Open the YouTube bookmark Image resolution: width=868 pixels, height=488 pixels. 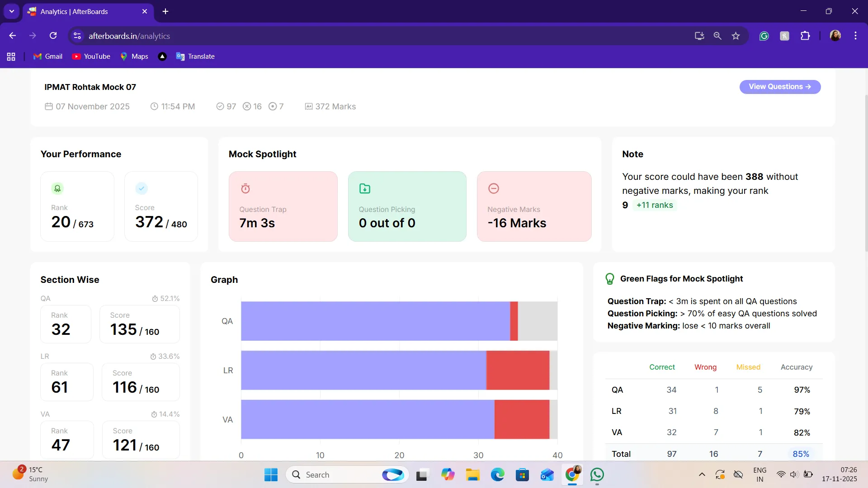point(91,56)
